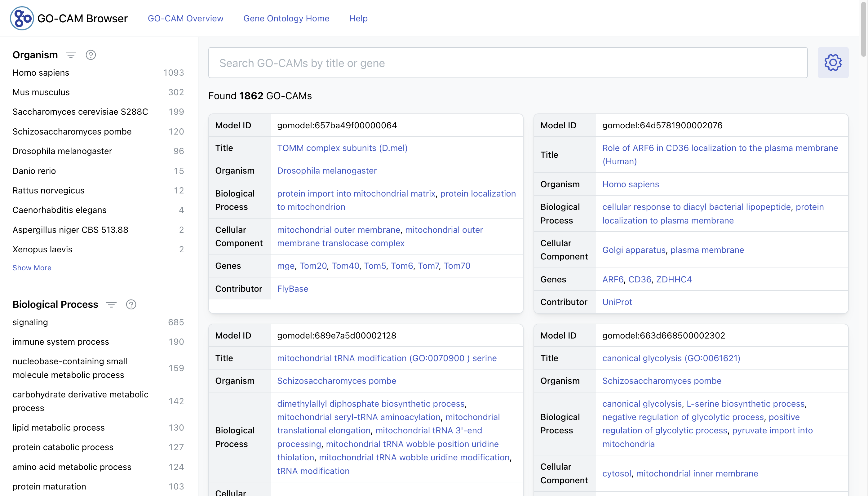Open the Organism help question-mark icon
Screen dimensions: 868x496
[91, 55]
